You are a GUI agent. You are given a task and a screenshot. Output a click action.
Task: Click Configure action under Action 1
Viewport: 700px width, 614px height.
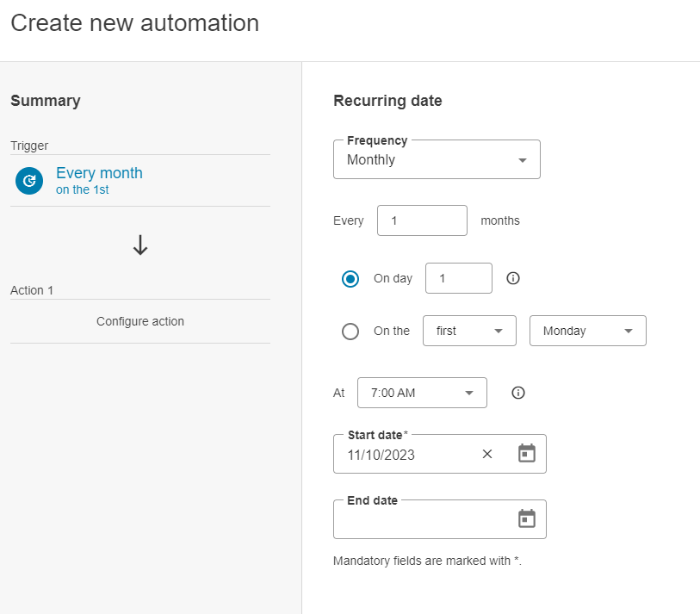point(139,321)
